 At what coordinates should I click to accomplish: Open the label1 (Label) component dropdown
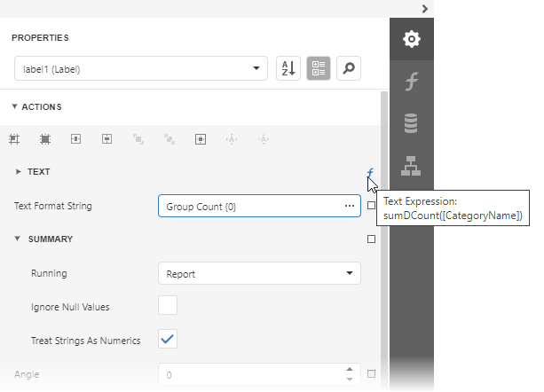pyautogui.click(x=142, y=68)
